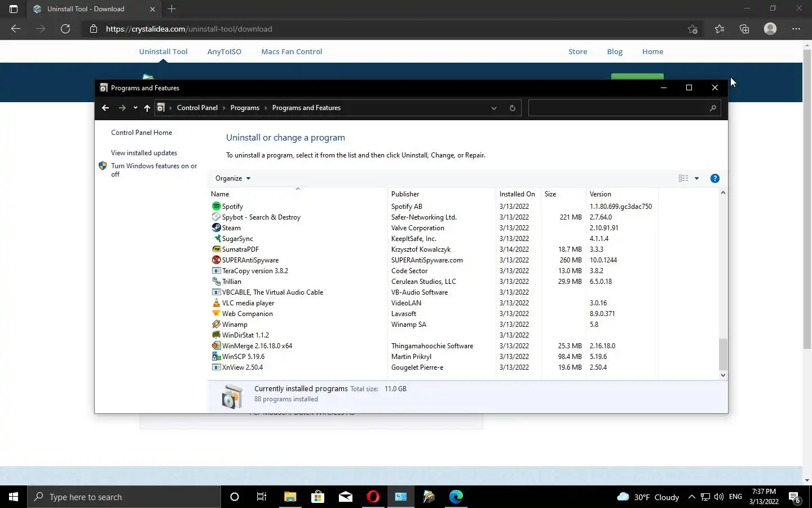Open the Blog link on the website
Image resolution: width=812 pixels, height=508 pixels.
[x=615, y=51]
